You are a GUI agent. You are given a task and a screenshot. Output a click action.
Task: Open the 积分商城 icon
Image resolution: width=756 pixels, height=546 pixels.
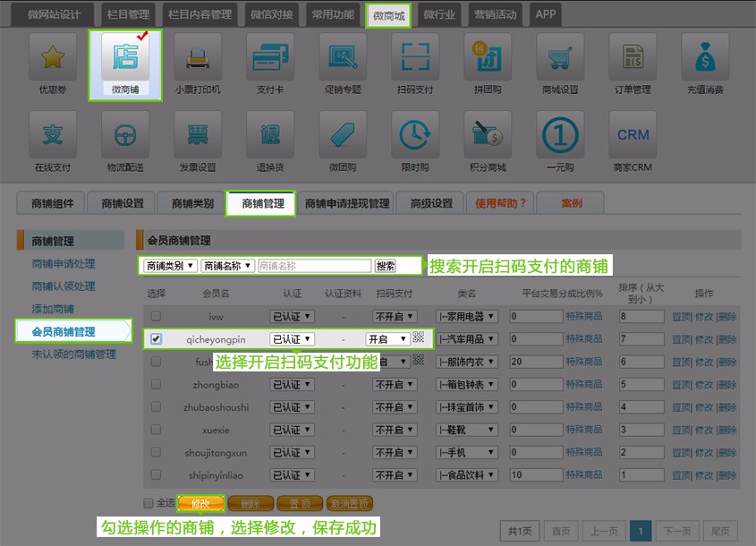[x=488, y=134]
